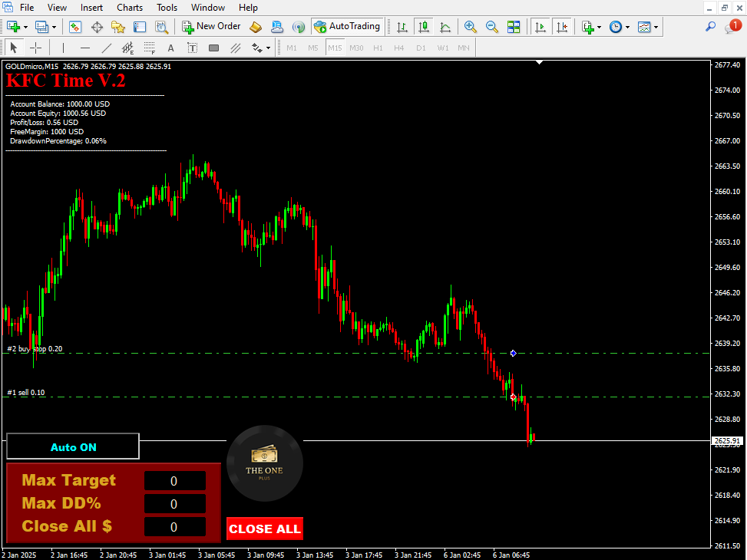Switch to the M1 timeframe
This screenshot has width=747, height=560.
[x=292, y=48]
